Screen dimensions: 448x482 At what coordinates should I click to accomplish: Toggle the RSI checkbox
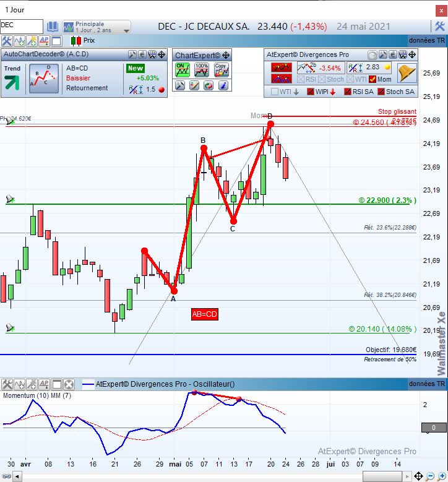[301, 79]
